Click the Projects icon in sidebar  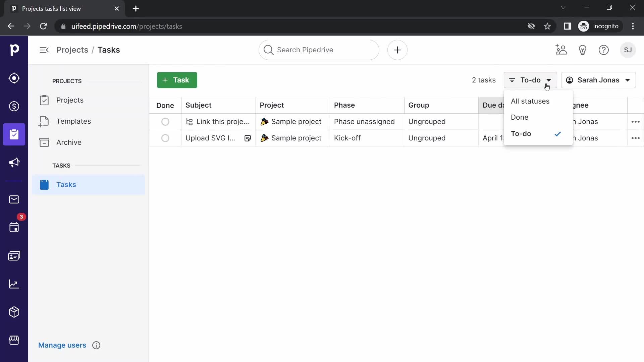coord(14,134)
